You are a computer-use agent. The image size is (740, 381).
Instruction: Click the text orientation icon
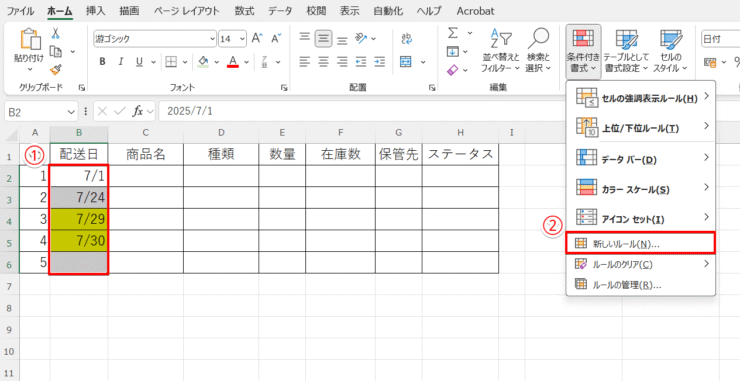pos(361,38)
